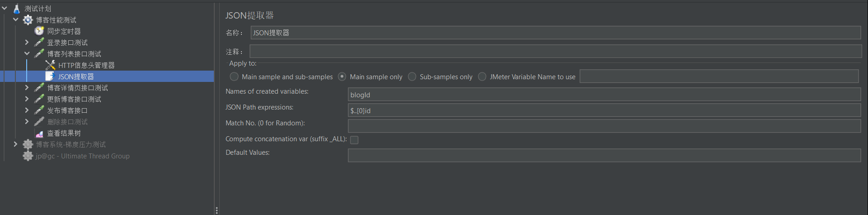The width and height of the screenshot is (868, 215).
Task: Open 更新博客接口测试 sampler
Action: (74, 99)
